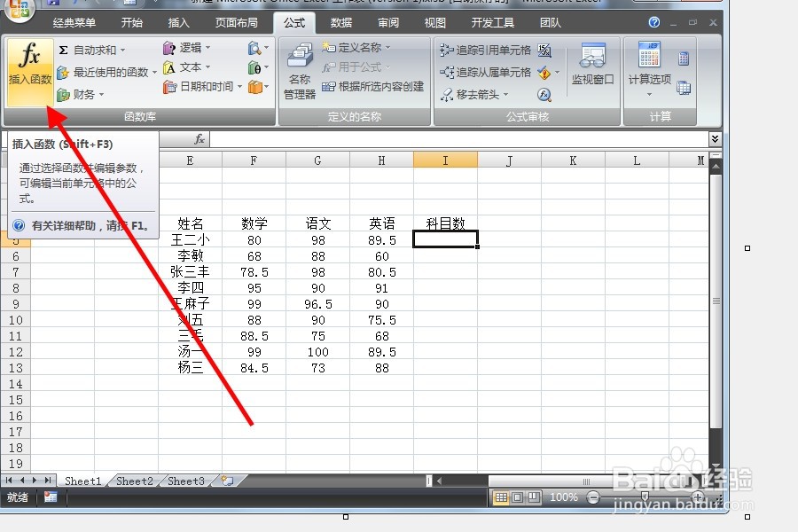Switch to the Sheet2 worksheet tab

pyautogui.click(x=133, y=481)
